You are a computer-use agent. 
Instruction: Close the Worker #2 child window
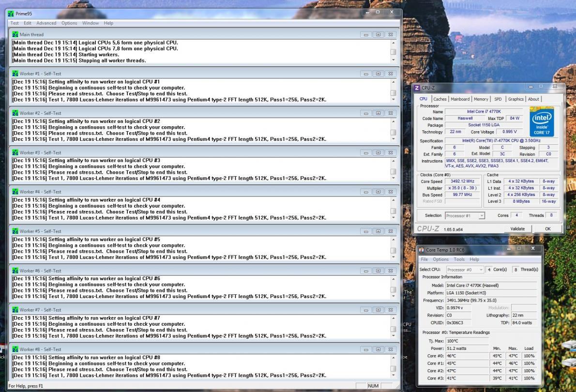391,113
